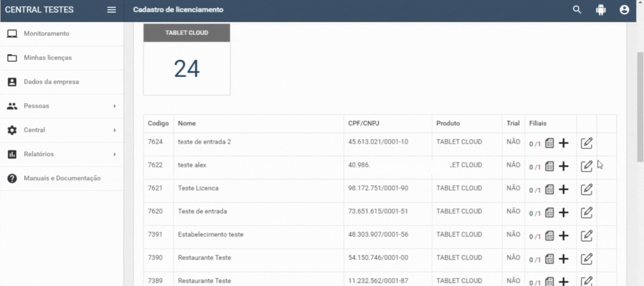
Task: Click the Nome column header
Action: [187, 124]
